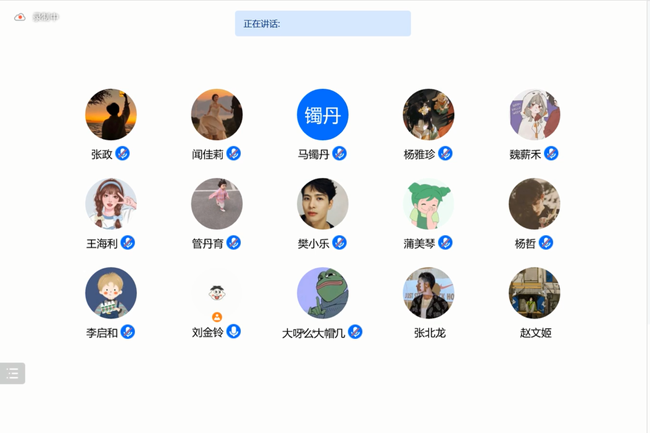Screen dimensions: 650x433
Task: Click the muted mic icon beside 杨哲
Action: tap(546, 243)
